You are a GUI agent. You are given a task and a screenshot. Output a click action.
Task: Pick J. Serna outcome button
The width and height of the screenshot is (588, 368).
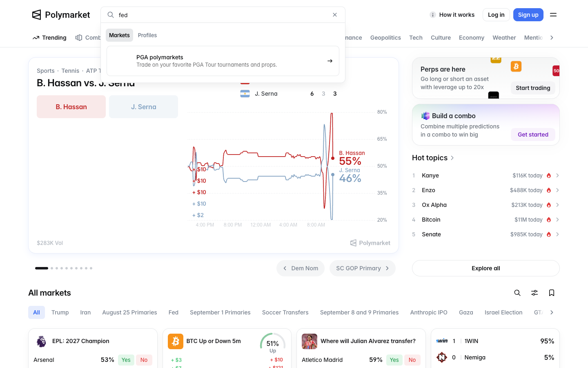143,107
